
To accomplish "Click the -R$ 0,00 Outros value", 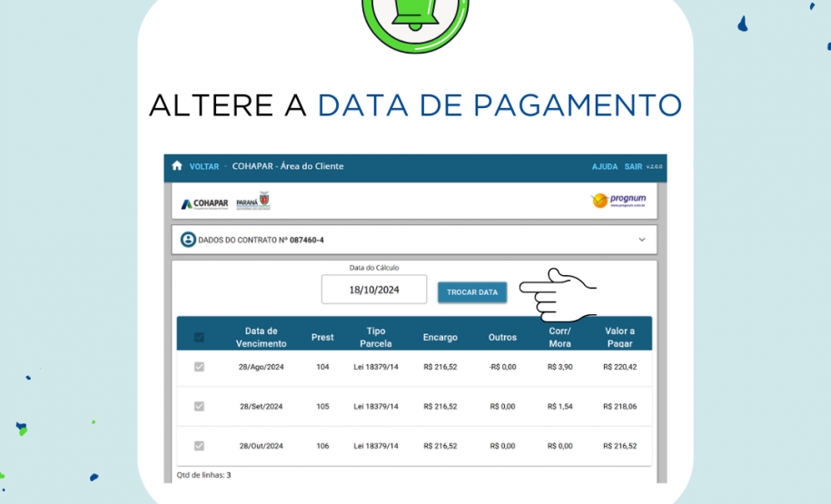I will (x=502, y=367).
